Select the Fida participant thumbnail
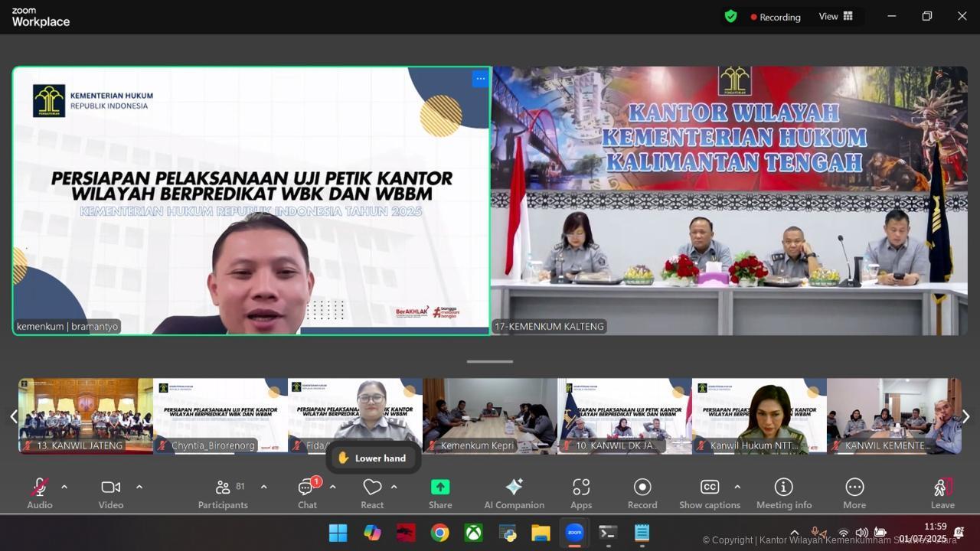This screenshot has width=980, height=551. point(355,416)
